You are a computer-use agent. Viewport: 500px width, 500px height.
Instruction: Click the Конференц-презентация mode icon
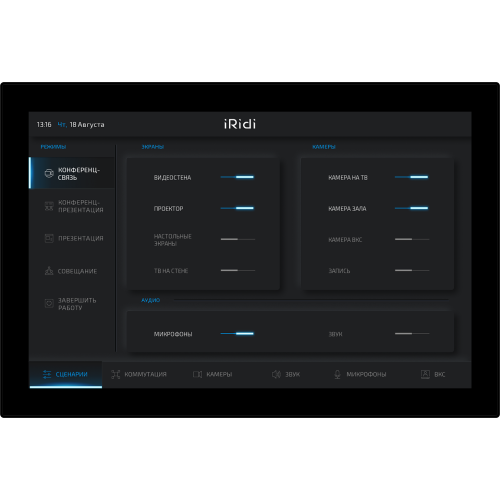(x=49, y=206)
